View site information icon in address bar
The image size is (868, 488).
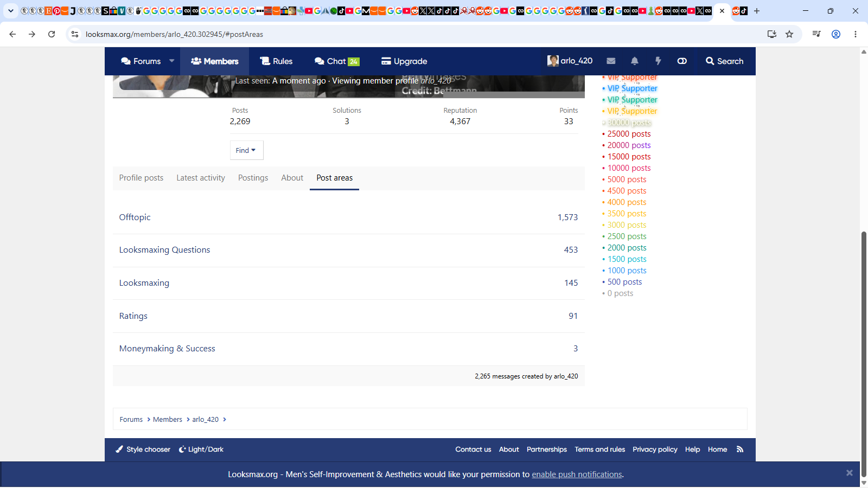click(75, 34)
